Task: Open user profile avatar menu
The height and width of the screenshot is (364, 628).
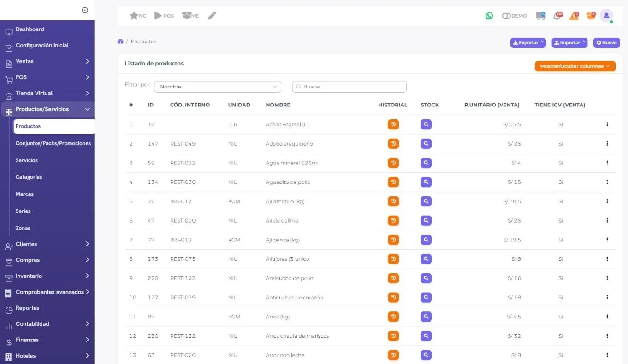Action: (606, 16)
